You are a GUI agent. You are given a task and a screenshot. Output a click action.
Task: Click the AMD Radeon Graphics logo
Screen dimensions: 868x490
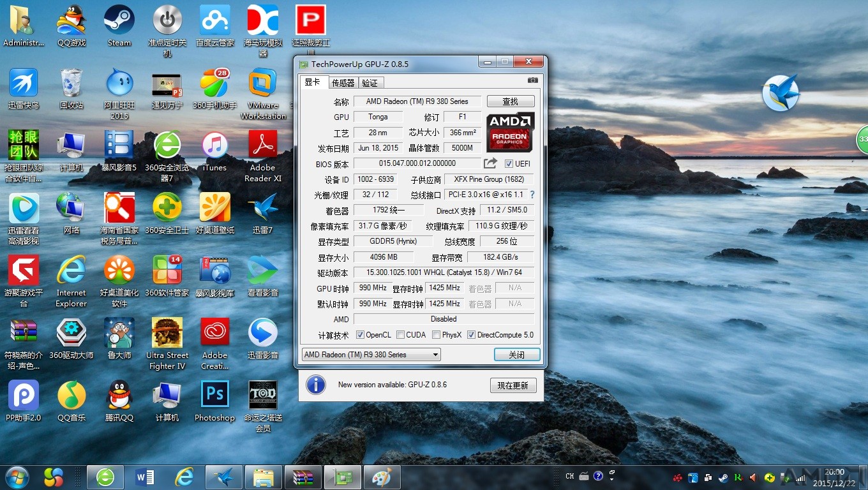(510, 132)
